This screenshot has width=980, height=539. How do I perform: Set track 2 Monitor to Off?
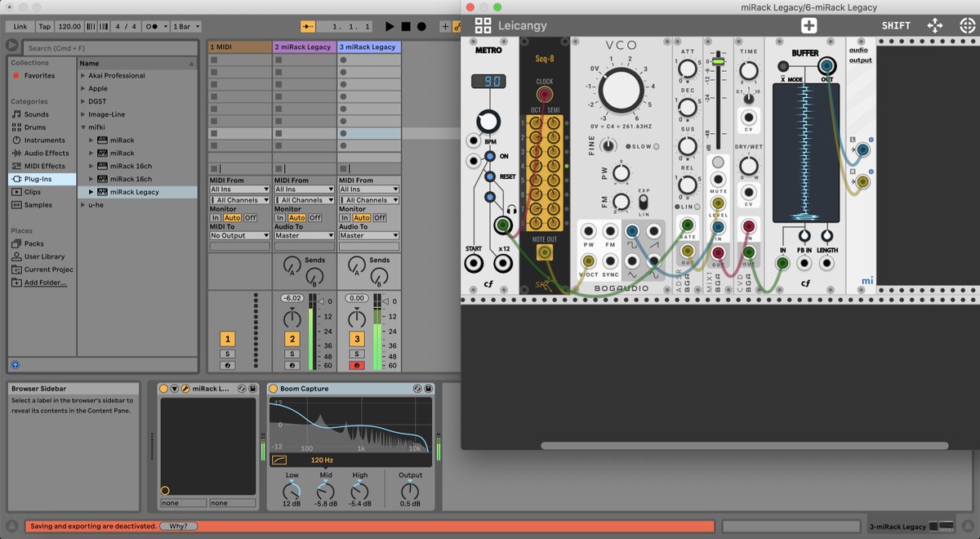pos(315,218)
